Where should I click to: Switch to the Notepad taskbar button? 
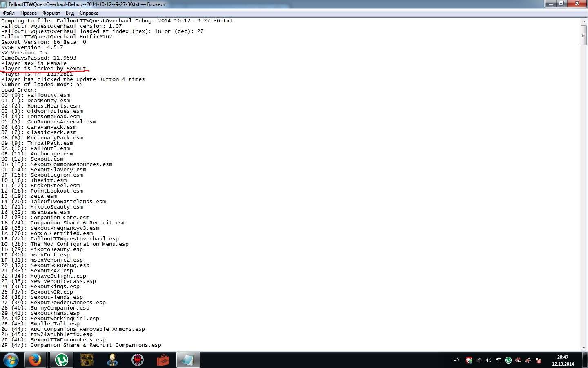[188, 360]
